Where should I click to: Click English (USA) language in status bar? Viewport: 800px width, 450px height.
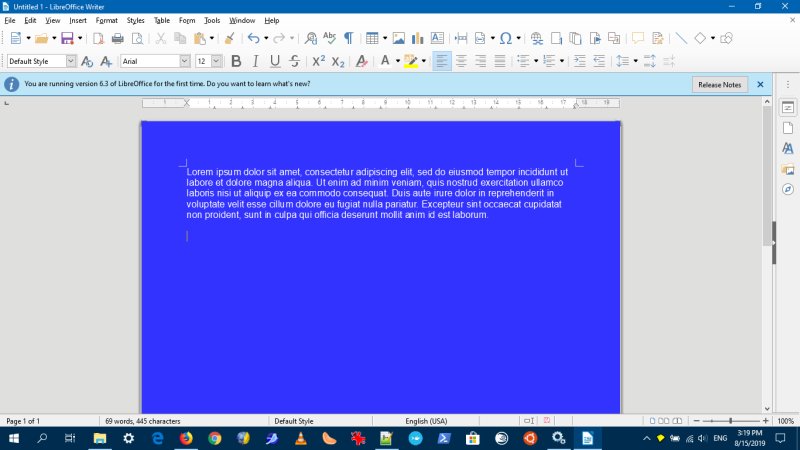[426, 421]
